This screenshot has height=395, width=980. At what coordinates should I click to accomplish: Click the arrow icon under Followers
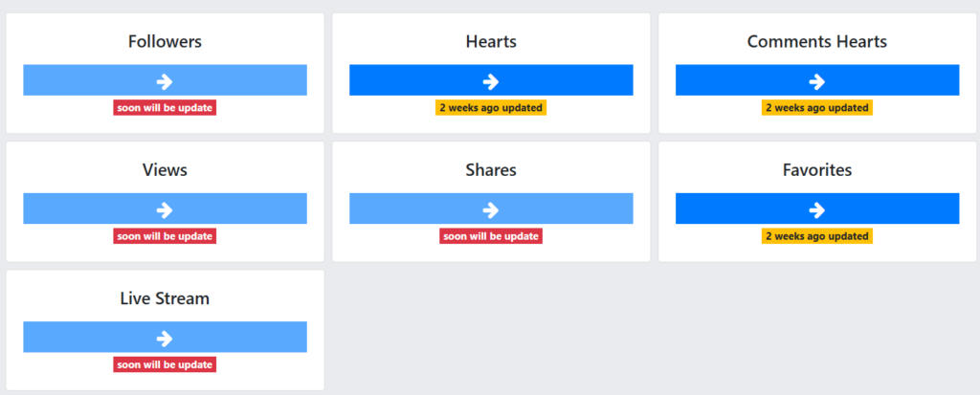coord(165,80)
